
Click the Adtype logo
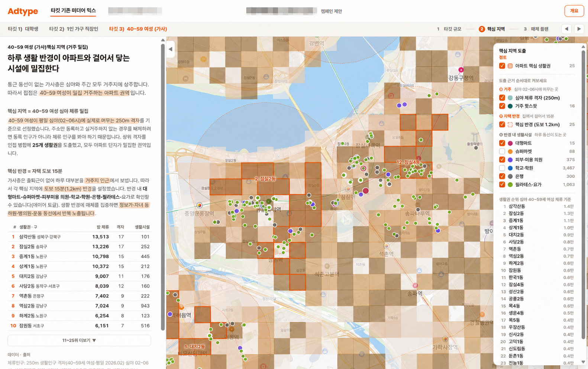(x=23, y=11)
